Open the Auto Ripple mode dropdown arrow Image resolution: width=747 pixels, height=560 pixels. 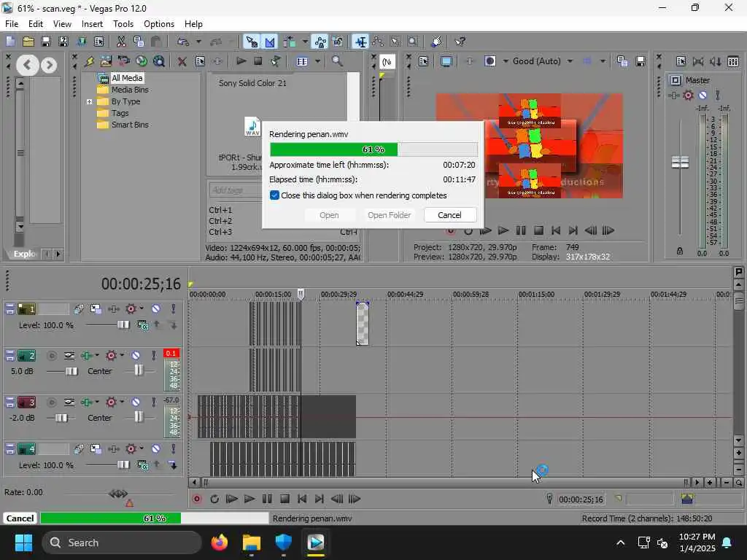[x=305, y=42]
